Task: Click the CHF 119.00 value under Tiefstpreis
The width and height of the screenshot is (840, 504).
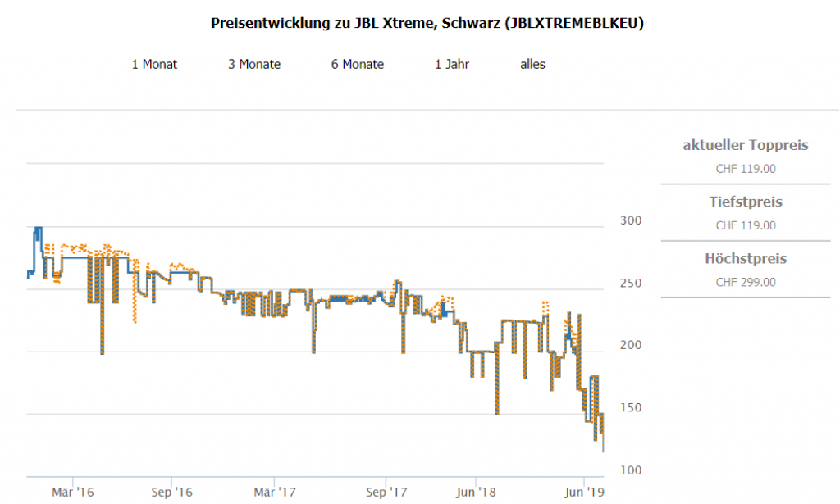Action: click(x=746, y=225)
